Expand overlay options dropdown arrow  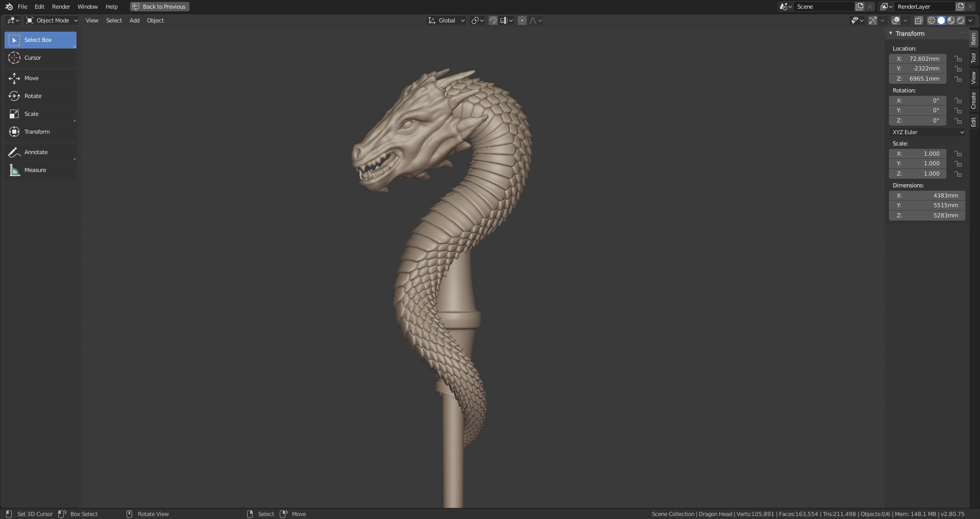pos(905,20)
